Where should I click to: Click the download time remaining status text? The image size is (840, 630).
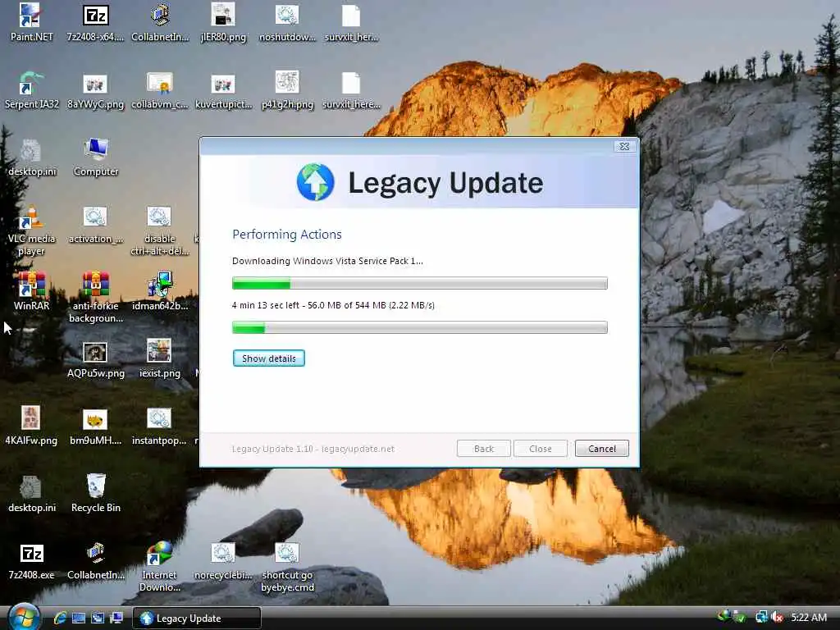(x=333, y=305)
